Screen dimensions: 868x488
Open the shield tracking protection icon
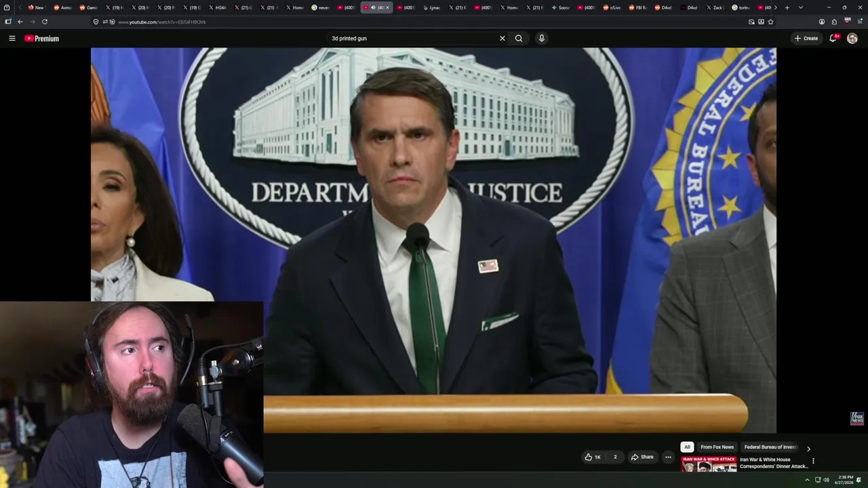coord(96,22)
